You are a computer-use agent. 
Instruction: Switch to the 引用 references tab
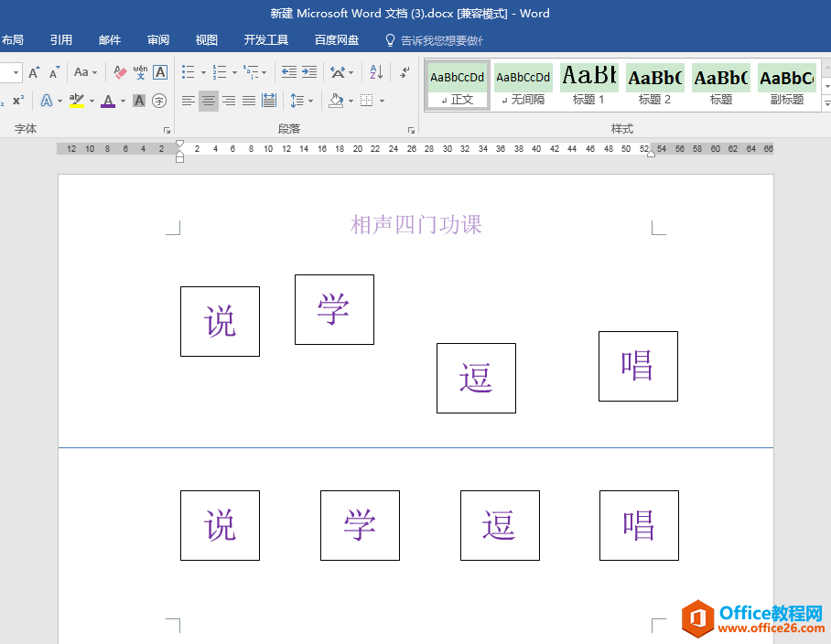tap(61, 40)
